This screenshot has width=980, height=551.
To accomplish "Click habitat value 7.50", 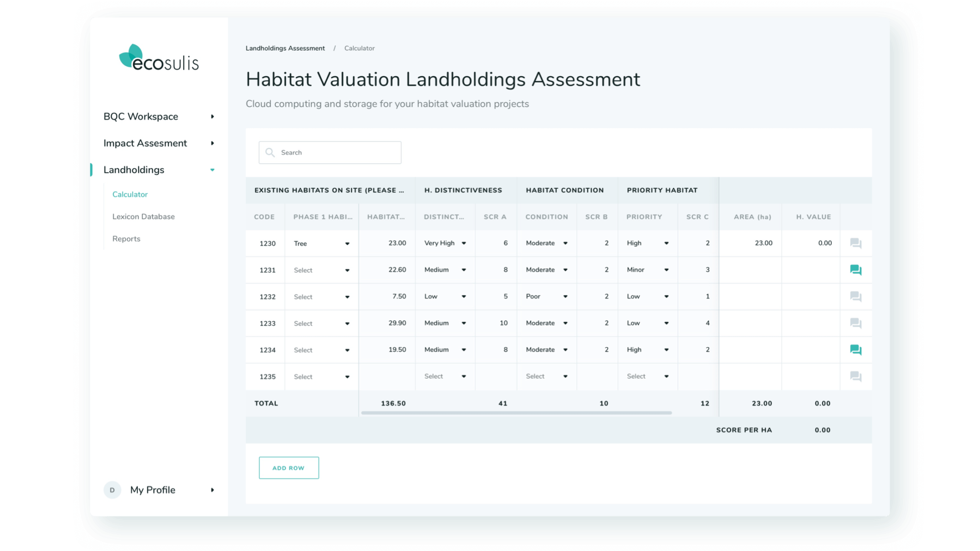I will pyautogui.click(x=399, y=297).
